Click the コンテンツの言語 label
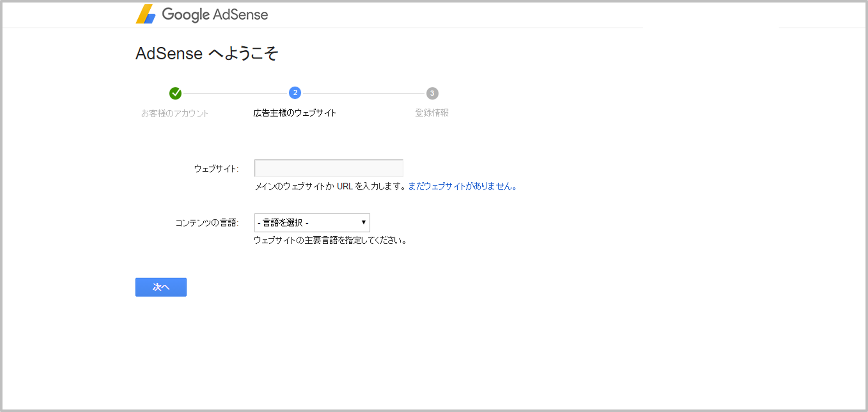The image size is (868, 412). point(207,223)
